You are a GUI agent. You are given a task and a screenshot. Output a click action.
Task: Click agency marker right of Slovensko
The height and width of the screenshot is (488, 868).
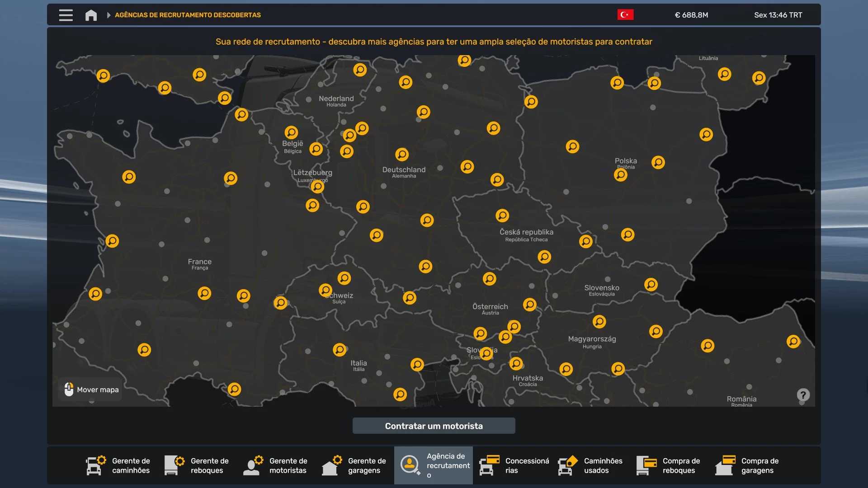coord(651,284)
